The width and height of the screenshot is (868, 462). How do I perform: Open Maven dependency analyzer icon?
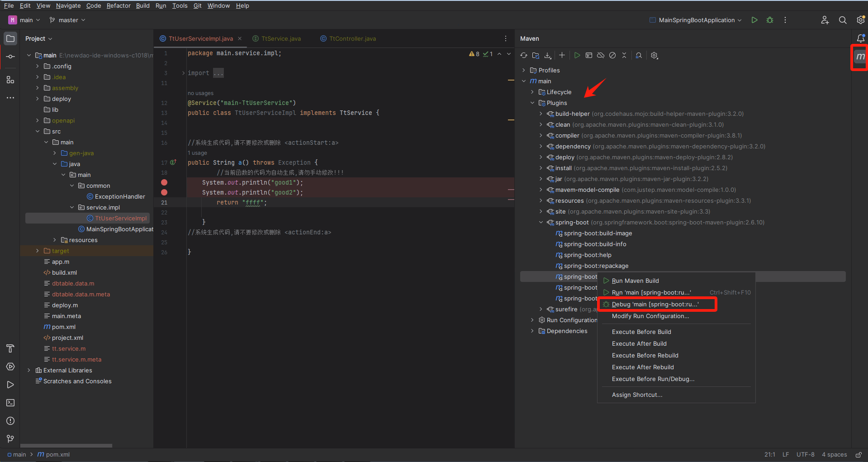pyautogui.click(x=639, y=55)
